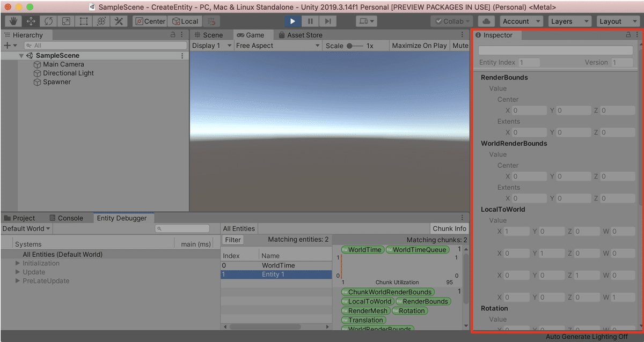Select All Entities (Default World) row
Screen dimensions: 644x342
110,255
